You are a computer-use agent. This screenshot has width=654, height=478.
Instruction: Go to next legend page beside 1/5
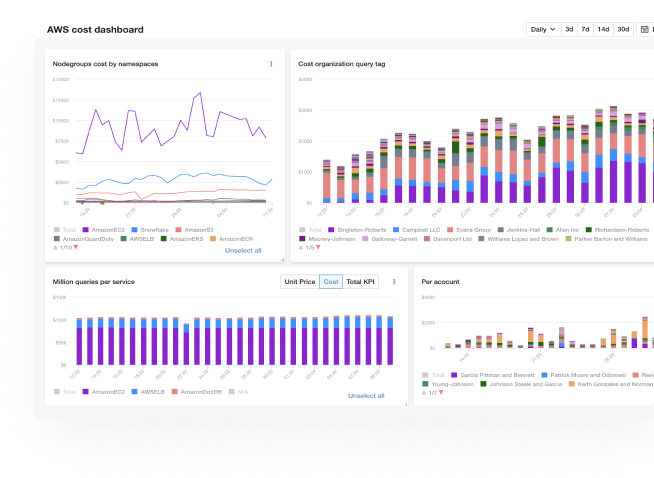pyautogui.click(x=318, y=248)
